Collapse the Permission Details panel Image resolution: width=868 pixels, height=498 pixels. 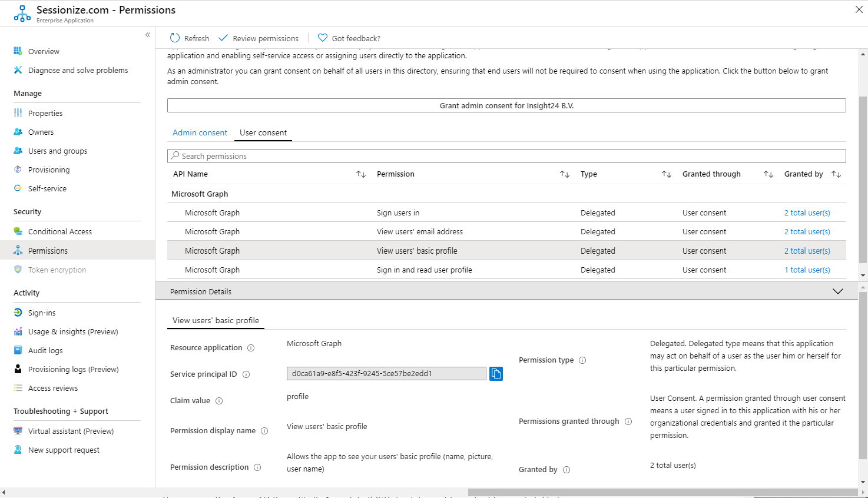click(837, 291)
